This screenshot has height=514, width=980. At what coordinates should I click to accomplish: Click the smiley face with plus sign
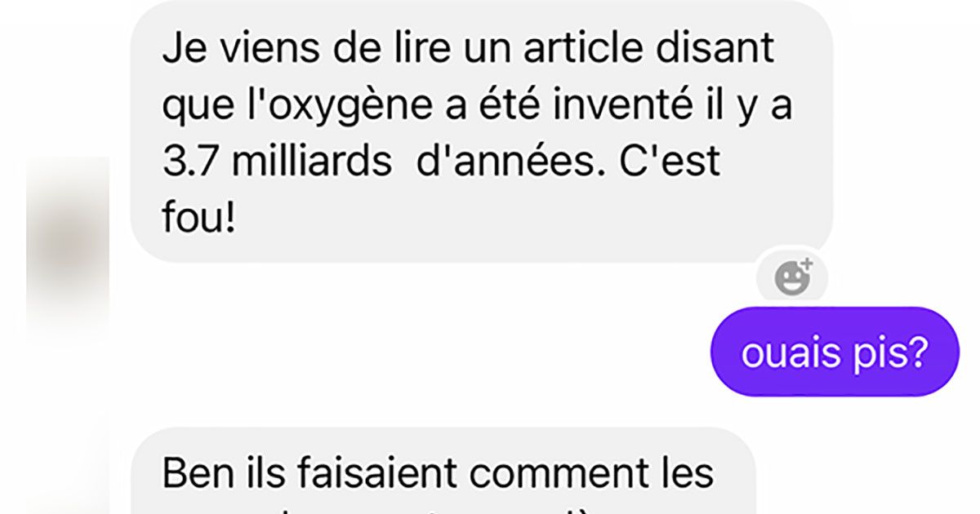tap(792, 279)
